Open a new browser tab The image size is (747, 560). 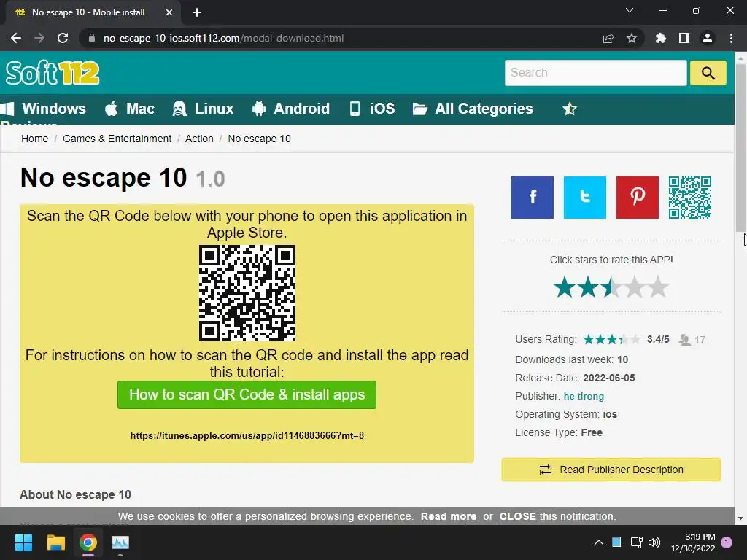pos(197,12)
